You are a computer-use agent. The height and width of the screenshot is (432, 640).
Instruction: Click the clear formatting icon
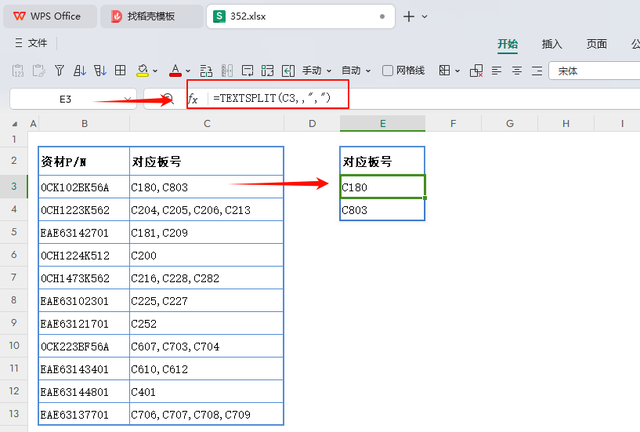click(476, 71)
